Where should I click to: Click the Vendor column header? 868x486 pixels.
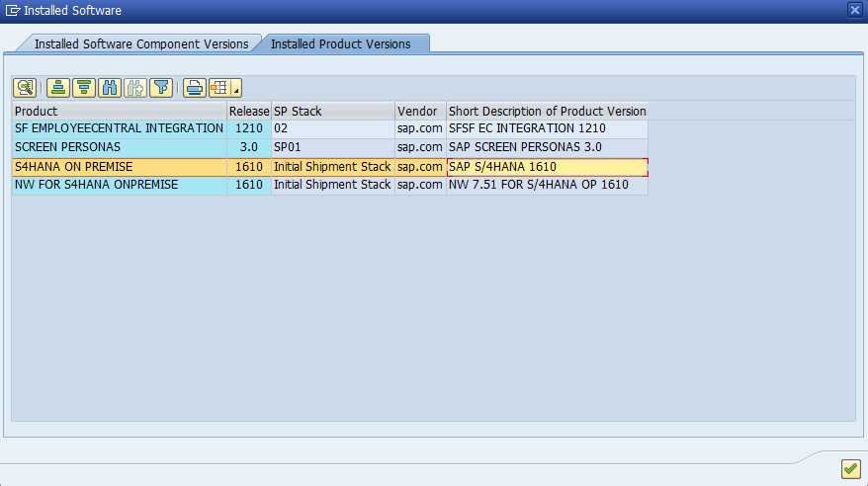(420, 112)
